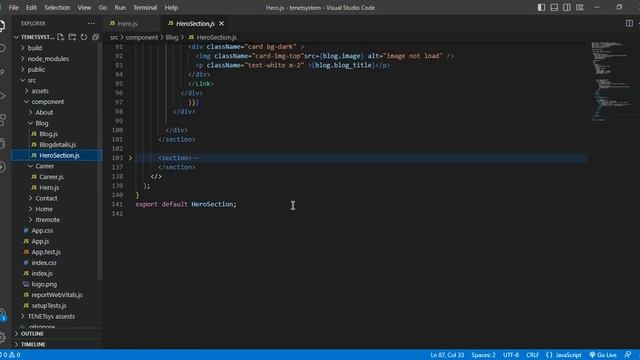Screen dimensions: 640x360
Task: Open Manage gear in activity bar
Action: (2, 337)
